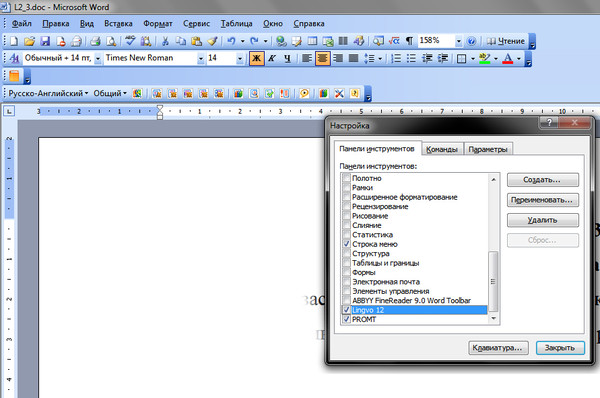Toggle Italic formatting (К)
The height and width of the screenshot is (398, 600).
point(272,59)
